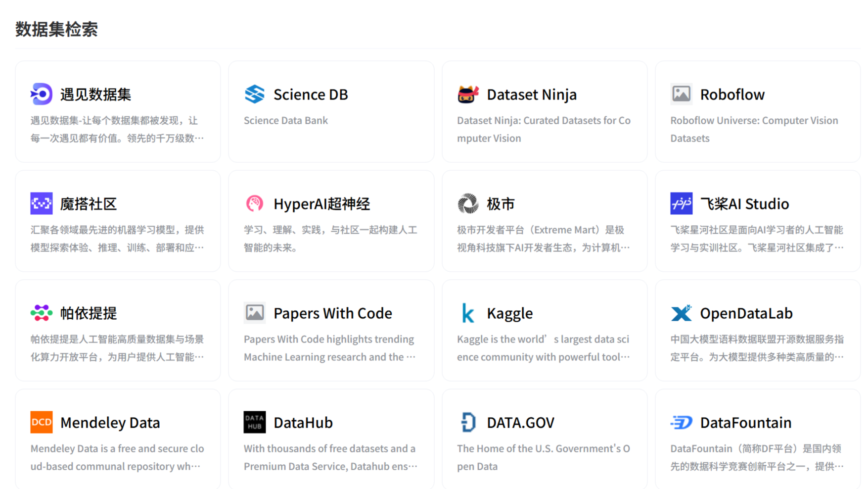Click the 遇见数据集 card description text
This screenshot has height=489, width=868.
(117, 129)
